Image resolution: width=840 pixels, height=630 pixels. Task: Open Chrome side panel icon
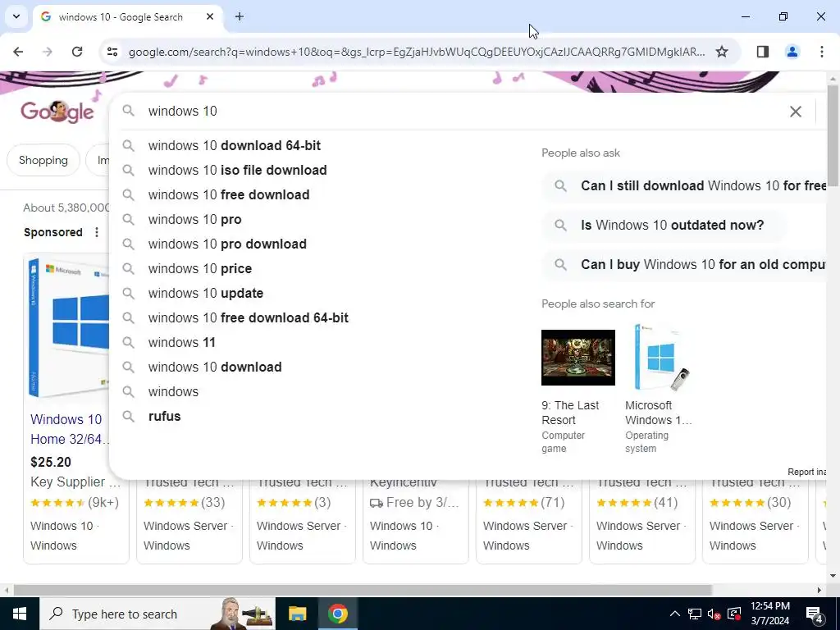[x=763, y=52]
